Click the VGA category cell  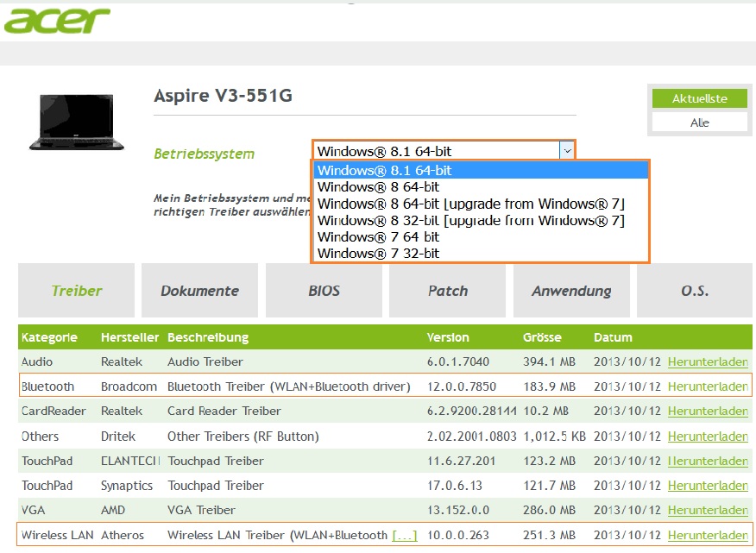coord(34,510)
